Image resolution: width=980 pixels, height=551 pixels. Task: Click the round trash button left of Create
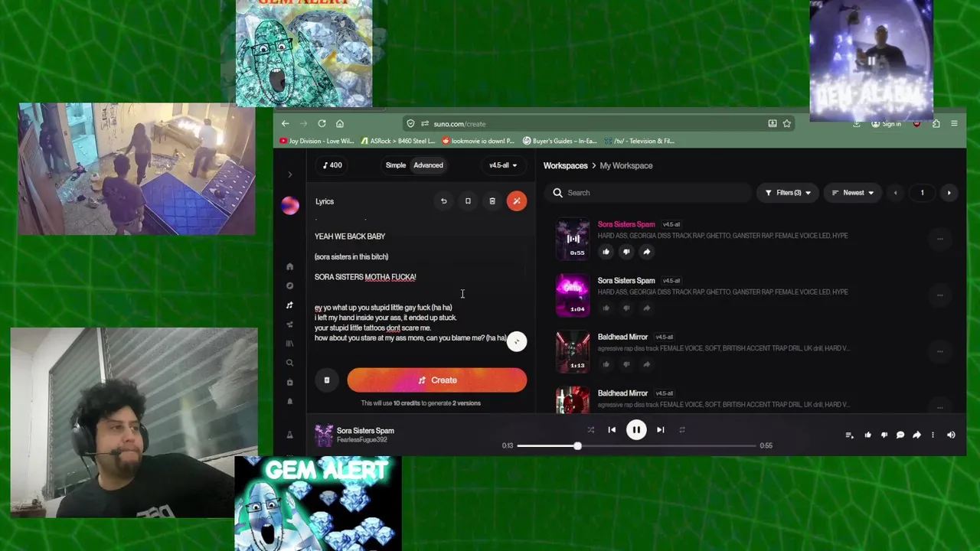pyautogui.click(x=327, y=380)
